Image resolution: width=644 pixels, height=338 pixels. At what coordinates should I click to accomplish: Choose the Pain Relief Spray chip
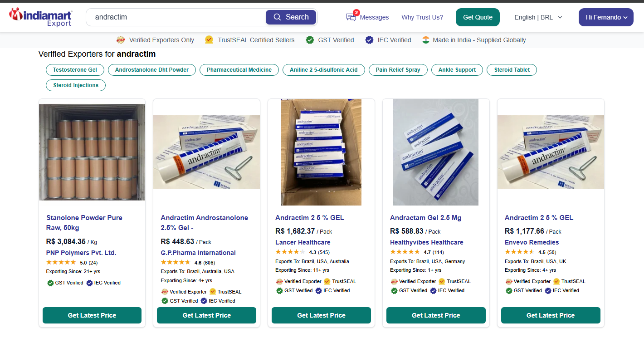pos(398,70)
